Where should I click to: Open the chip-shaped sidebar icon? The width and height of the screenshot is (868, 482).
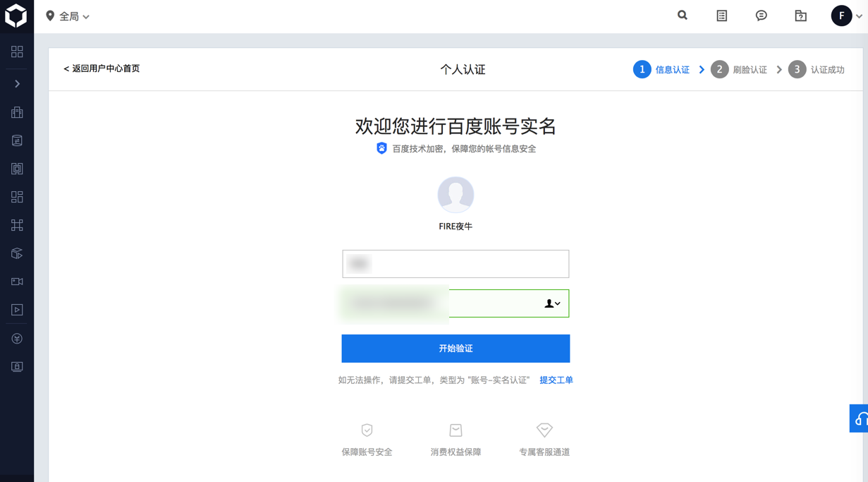(17, 169)
